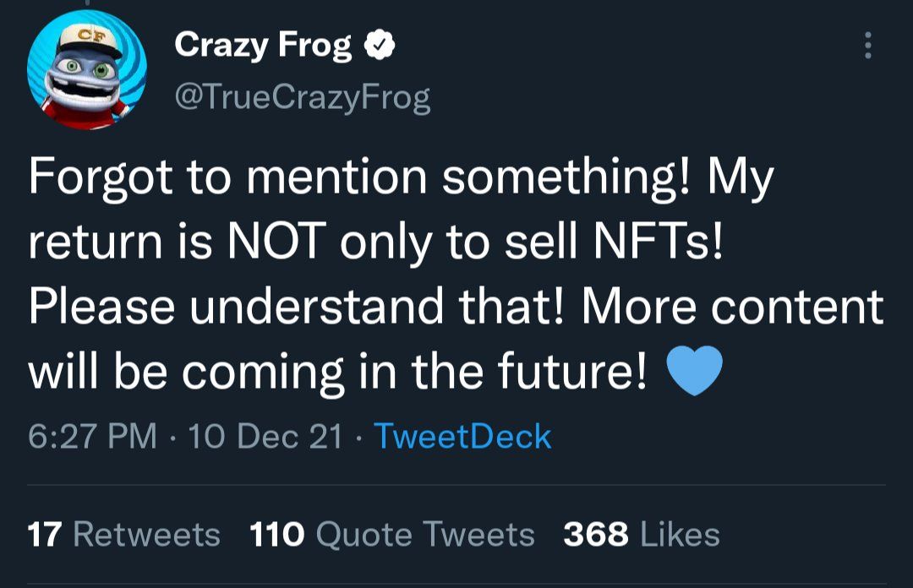View the 110 Quote Tweets list
913x588 pixels.
tap(392, 535)
